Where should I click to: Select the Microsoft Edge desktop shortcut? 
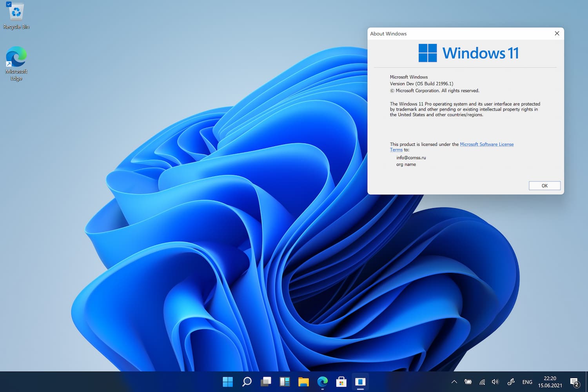(16, 64)
